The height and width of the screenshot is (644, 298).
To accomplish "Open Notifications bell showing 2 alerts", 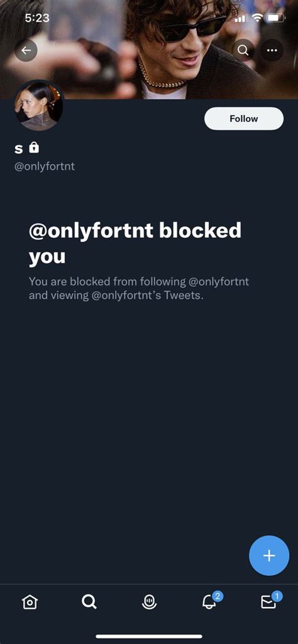I will point(211,601).
